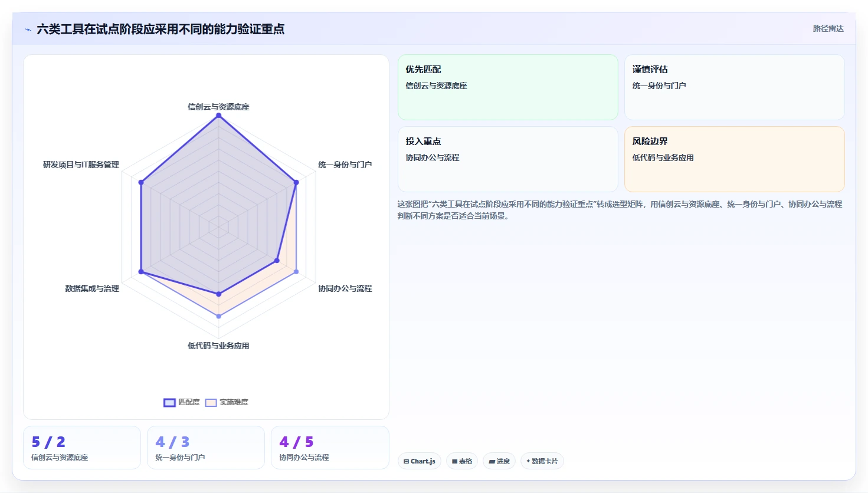This screenshot has width=868, height=493.
Task: Click the 表格 tag
Action: pos(462,461)
